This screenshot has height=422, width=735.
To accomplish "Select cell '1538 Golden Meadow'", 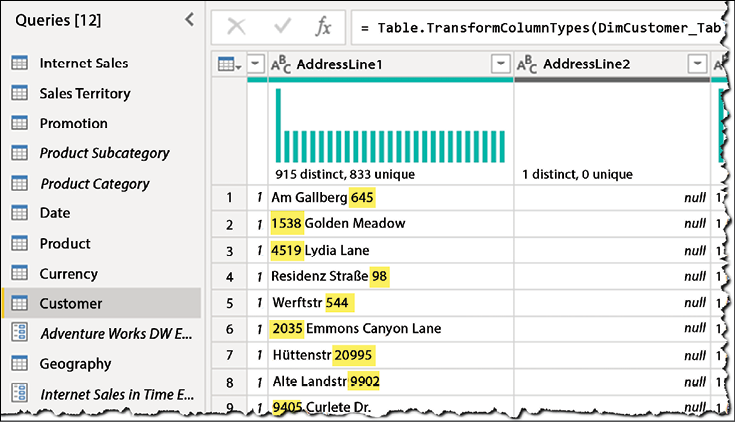I will point(391,224).
